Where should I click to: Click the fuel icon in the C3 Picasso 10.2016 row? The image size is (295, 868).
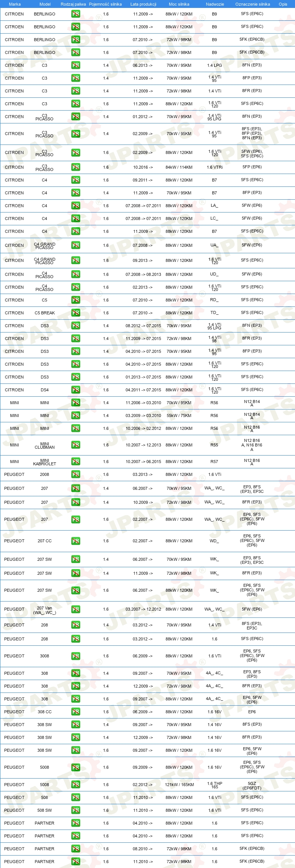point(75,167)
